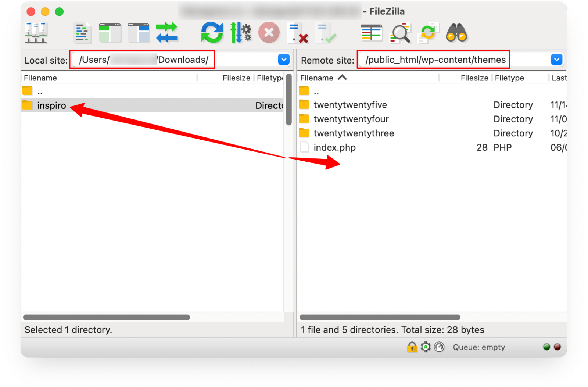
Task: Click the red activity indicator light
Action: [x=557, y=347]
